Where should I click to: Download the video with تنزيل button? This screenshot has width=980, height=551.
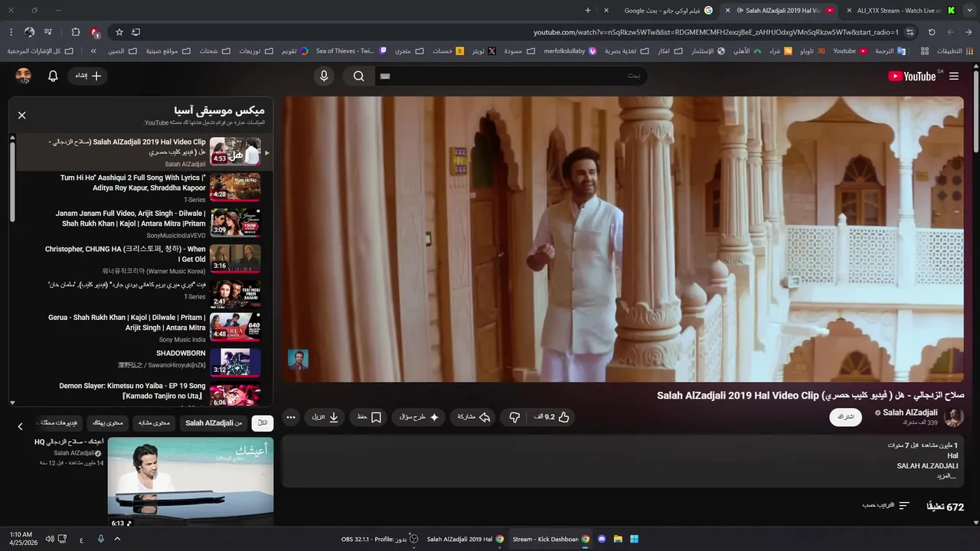325,417
